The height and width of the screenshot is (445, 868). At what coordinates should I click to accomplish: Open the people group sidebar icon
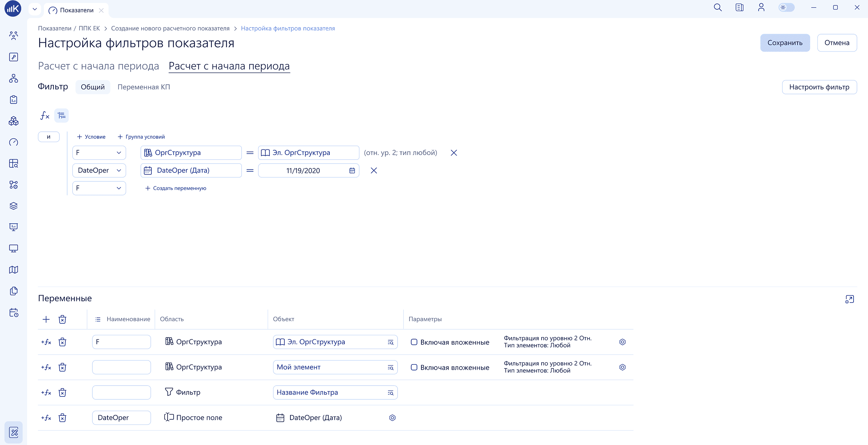point(14,36)
